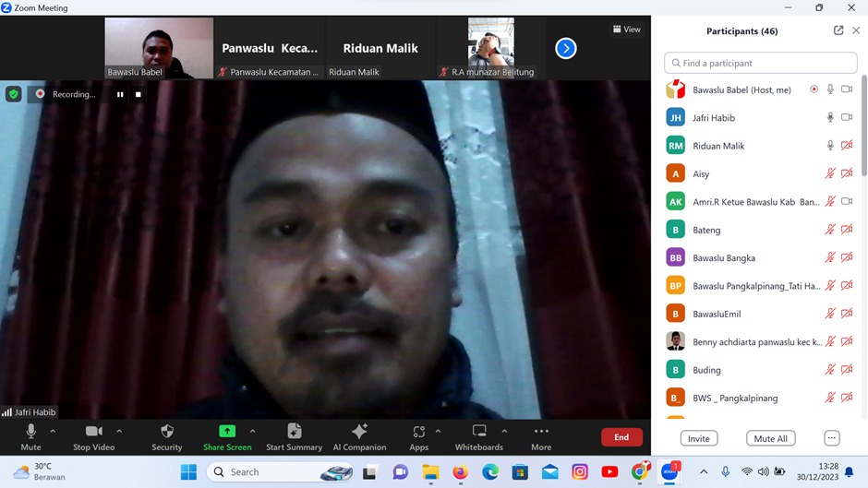Stop Video using the camera button
868x488 pixels.
click(x=93, y=432)
